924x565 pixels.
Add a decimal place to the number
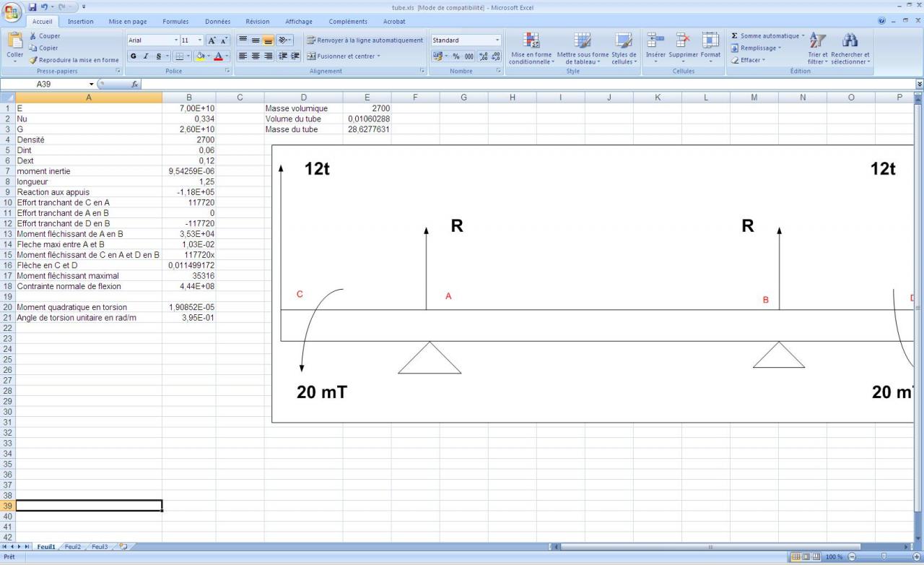click(484, 56)
